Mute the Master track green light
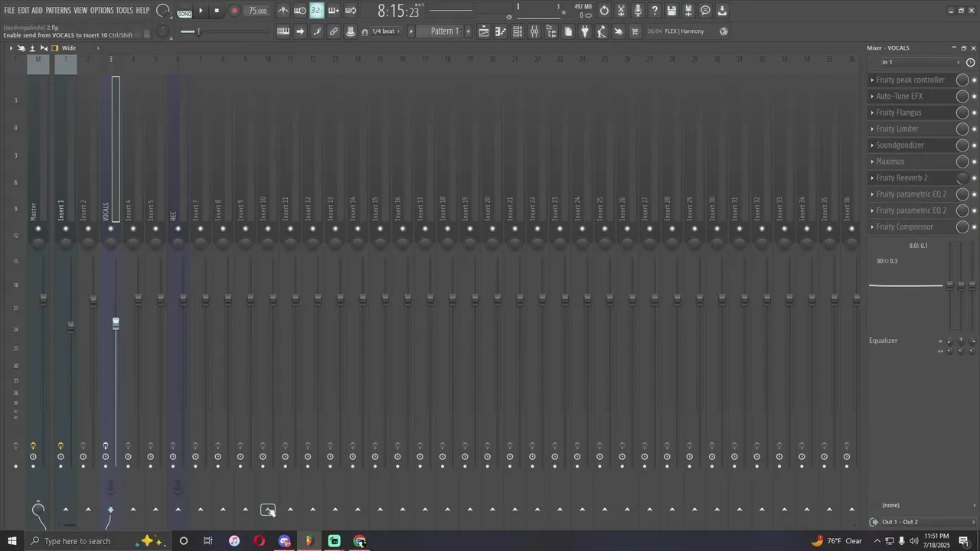This screenshot has height=551, width=980. [x=38, y=229]
